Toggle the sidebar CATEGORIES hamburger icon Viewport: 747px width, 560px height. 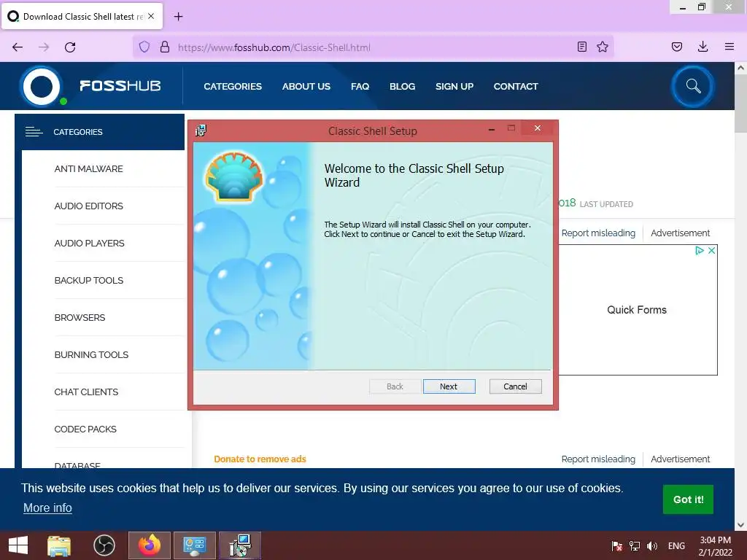pyautogui.click(x=34, y=132)
